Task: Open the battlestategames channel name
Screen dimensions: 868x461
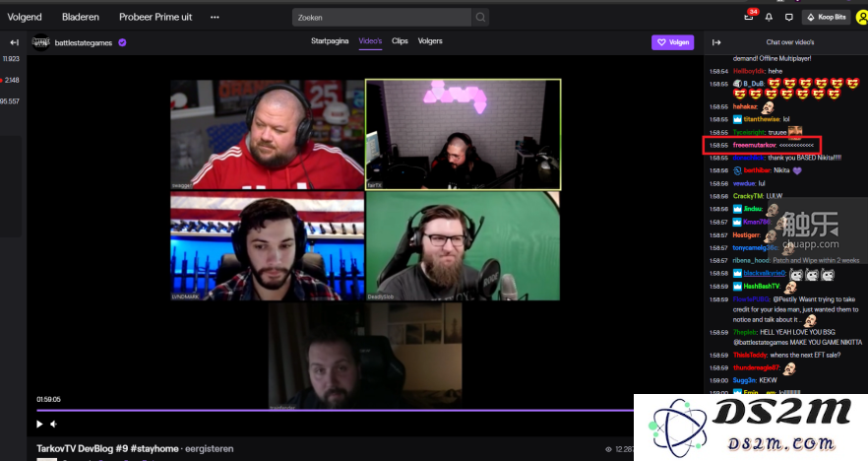Action: [84, 42]
